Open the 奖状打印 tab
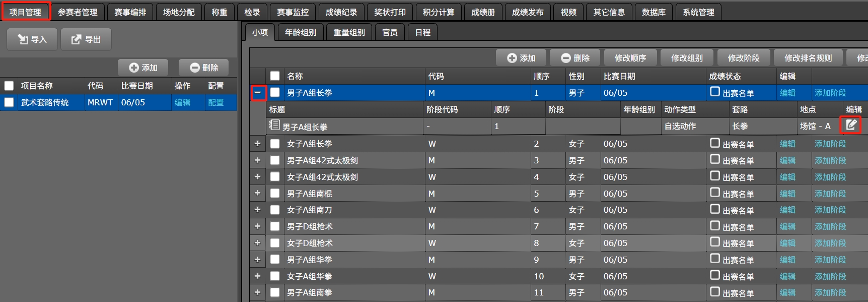The width and height of the screenshot is (868, 302). tap(390, 12)
